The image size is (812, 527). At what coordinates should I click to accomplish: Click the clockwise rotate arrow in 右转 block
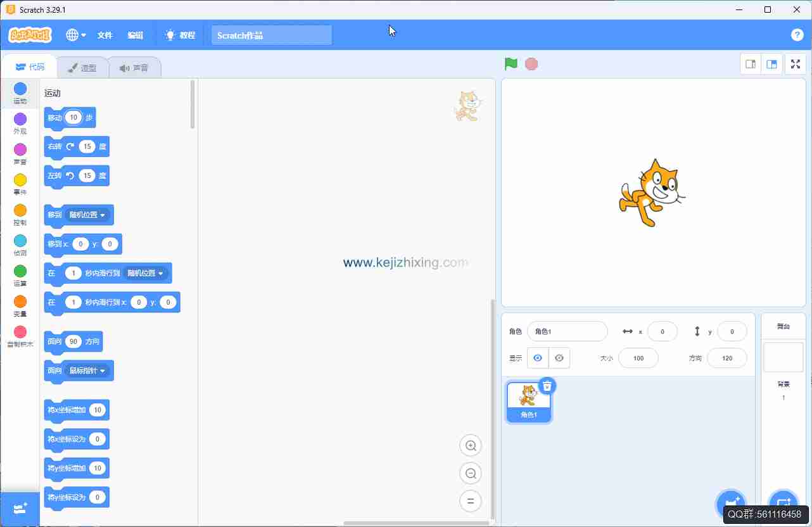[x=70, y=146]
